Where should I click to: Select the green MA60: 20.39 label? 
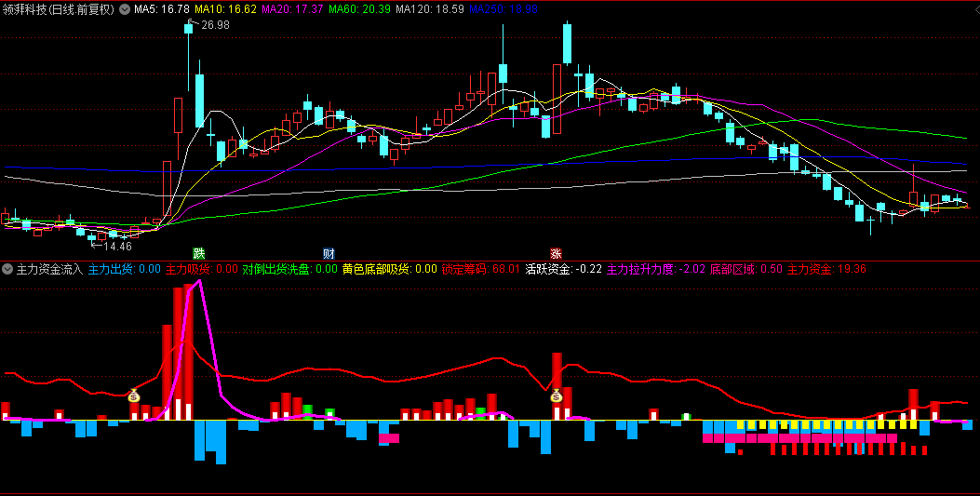359,9
